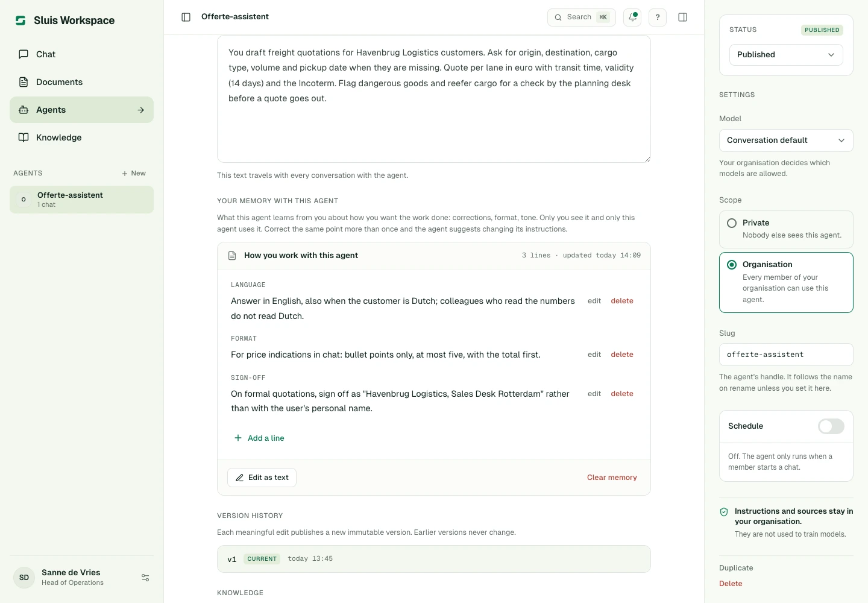Toggle the right panel layout icon
Screen dimensions: 868x603
pyautogui.click(x=683, y=17)
